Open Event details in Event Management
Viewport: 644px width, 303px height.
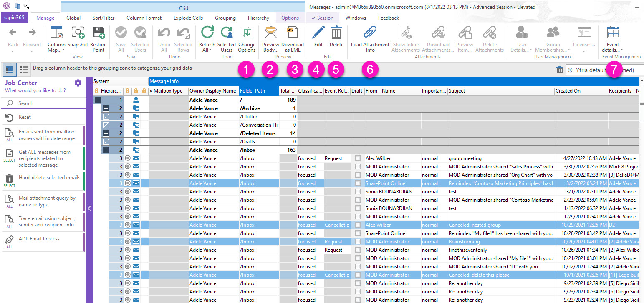(613, 38)
